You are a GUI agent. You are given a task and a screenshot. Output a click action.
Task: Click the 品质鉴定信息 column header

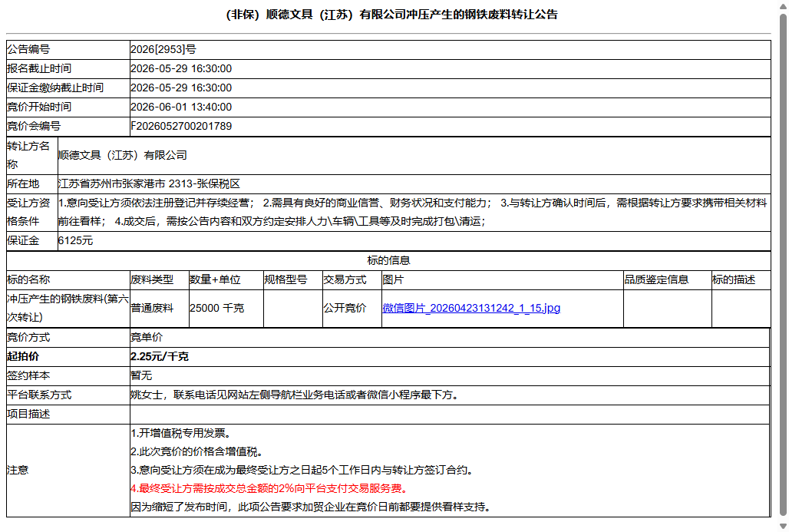[x=656, y=280]
